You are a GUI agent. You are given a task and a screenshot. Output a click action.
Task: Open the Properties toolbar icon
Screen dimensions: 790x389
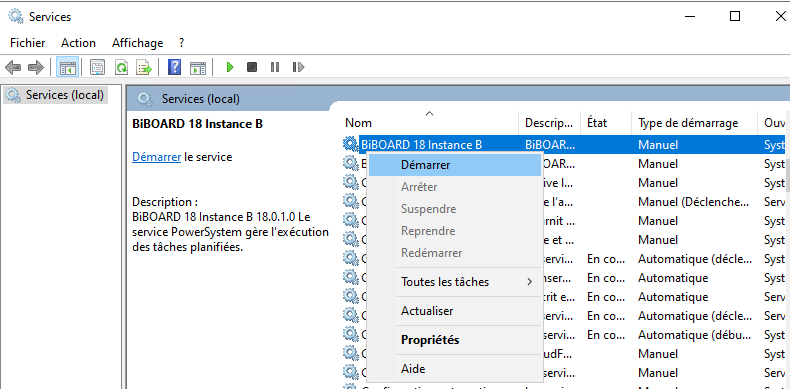[97, 67]
